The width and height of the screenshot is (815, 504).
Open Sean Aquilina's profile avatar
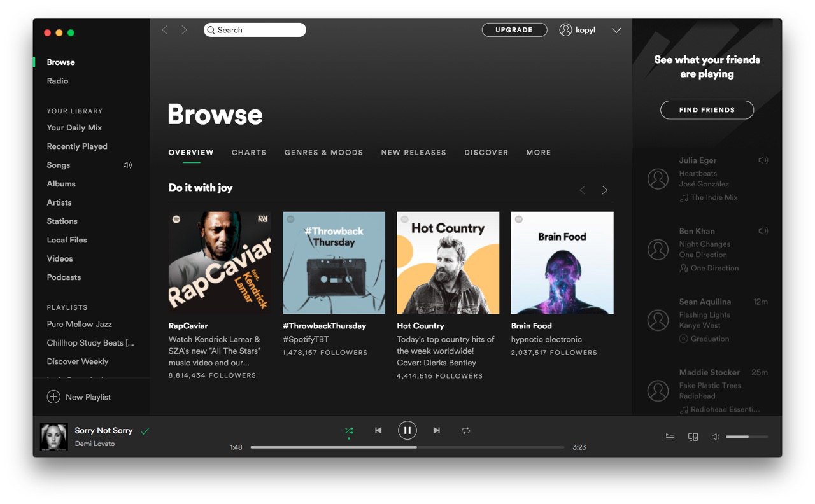(658, 320)
